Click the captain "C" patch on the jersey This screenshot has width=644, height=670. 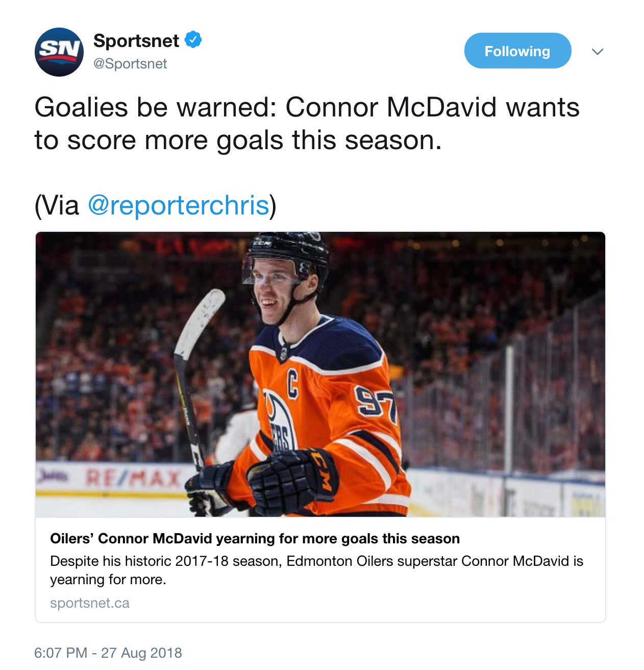pyautogui.click(x=292, y=384)
